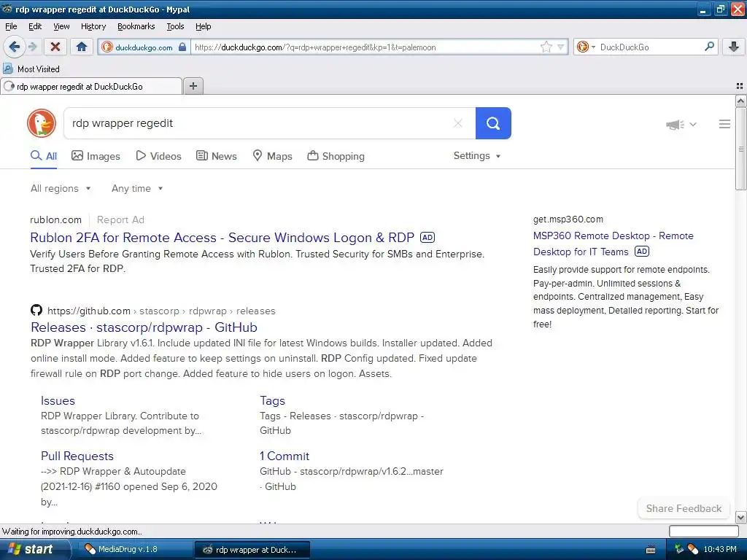Open Releases · stascorp/rdpwrap - GitHub result
The height and width of the screenshot is (560, 747).
pyautogui.click(x=144, y=327)
